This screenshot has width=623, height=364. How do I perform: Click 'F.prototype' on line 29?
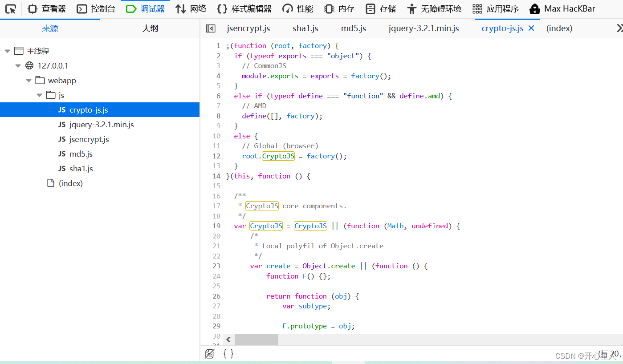pos(305,326)
